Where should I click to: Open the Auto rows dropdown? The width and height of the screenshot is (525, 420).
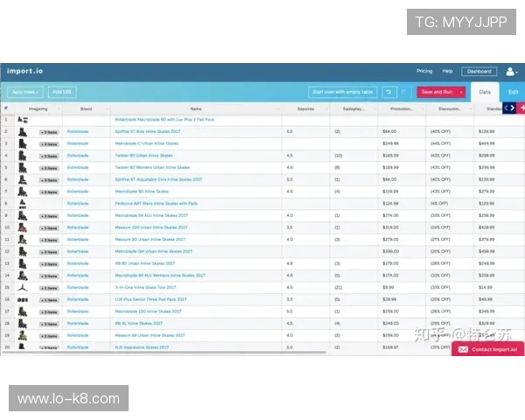coord(25,92)
